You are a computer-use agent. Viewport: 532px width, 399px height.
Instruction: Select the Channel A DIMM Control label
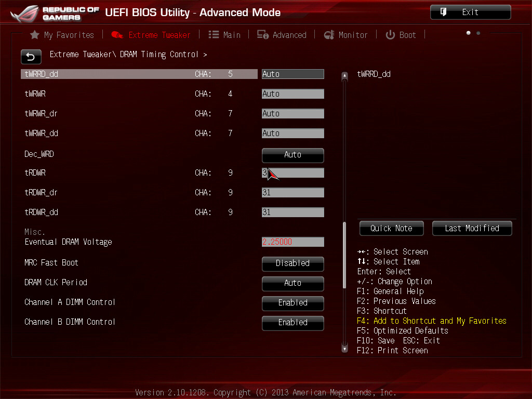click(70, 302)
